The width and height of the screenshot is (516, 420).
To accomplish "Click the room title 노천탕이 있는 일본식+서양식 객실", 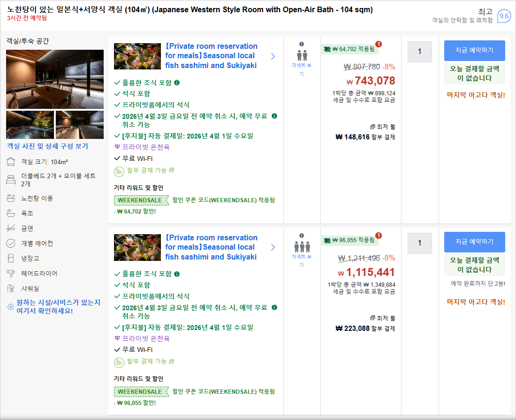I will (190, 9).
